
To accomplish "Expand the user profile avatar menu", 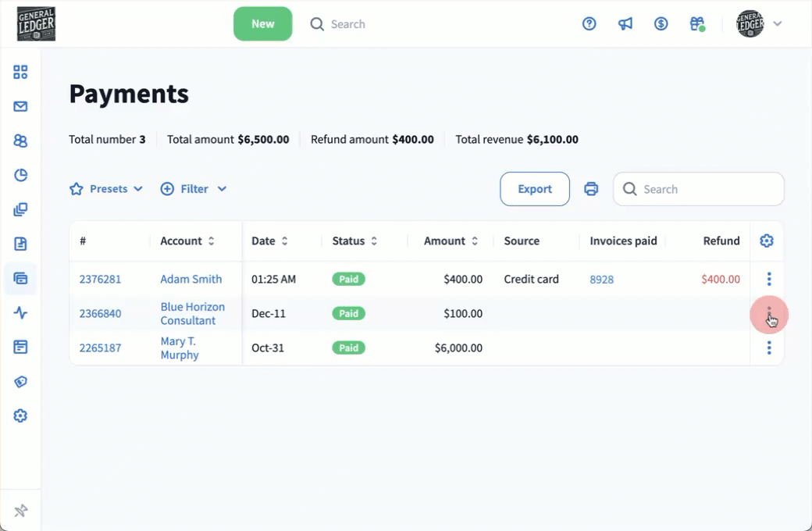I will coord(759,24).
